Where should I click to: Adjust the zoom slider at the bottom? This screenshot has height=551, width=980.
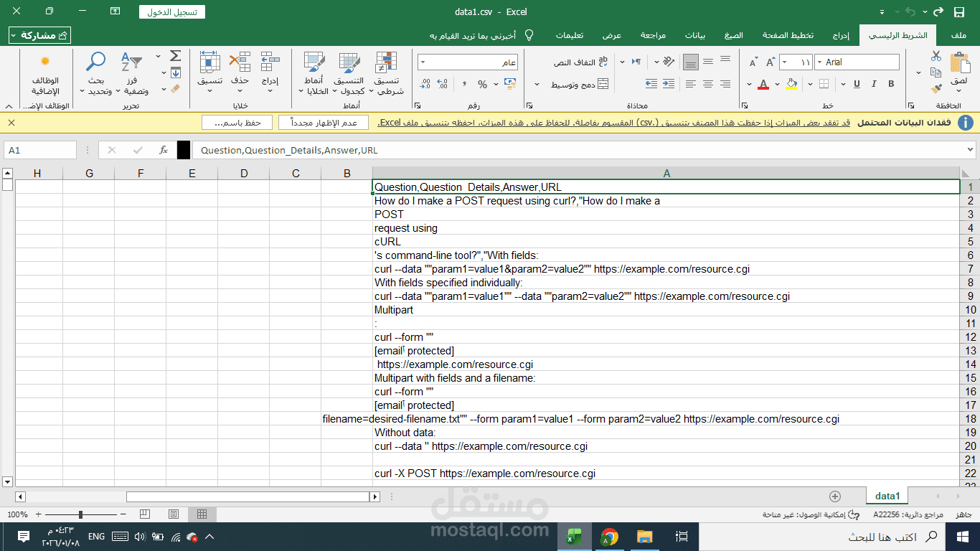pyautogui.click(x=81, y=514)
